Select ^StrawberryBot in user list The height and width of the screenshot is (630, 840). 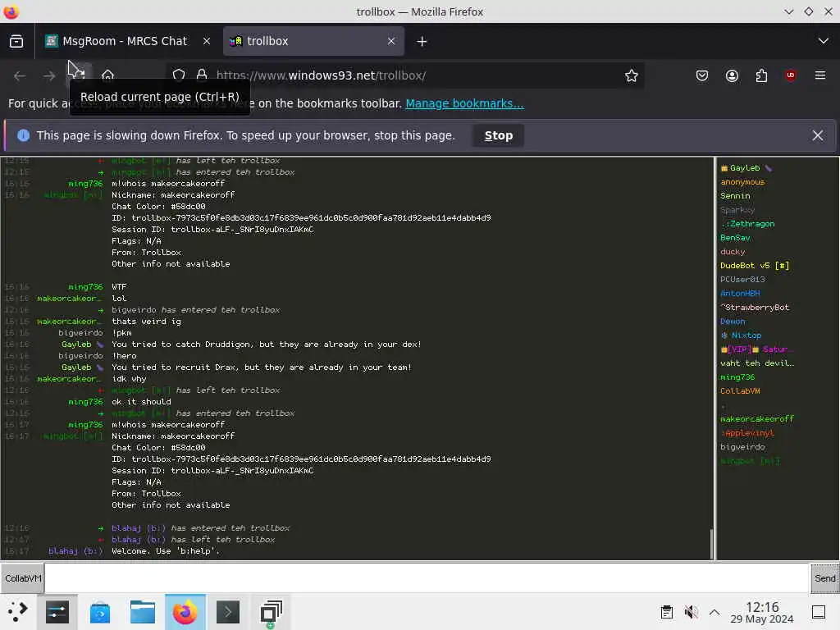click(x=755, y=308)
